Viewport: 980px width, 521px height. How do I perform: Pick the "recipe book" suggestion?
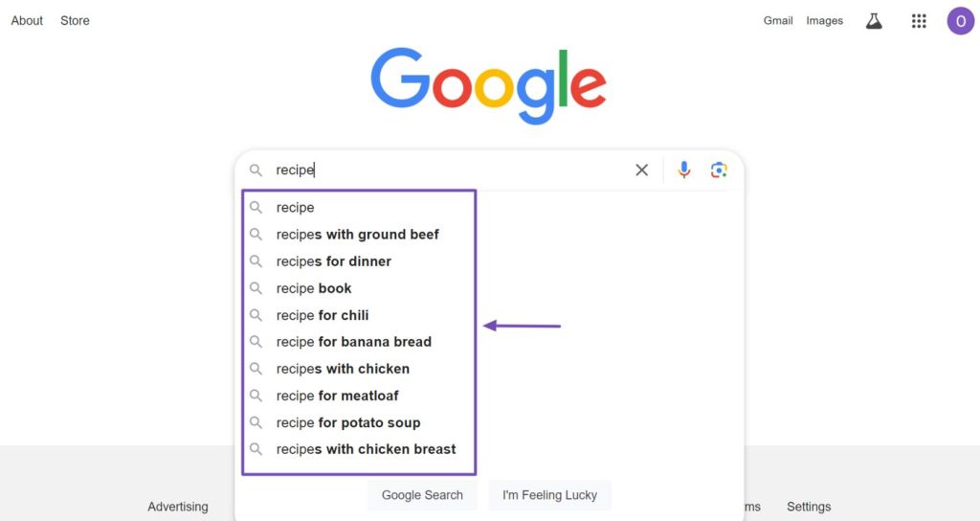(314, 288)
